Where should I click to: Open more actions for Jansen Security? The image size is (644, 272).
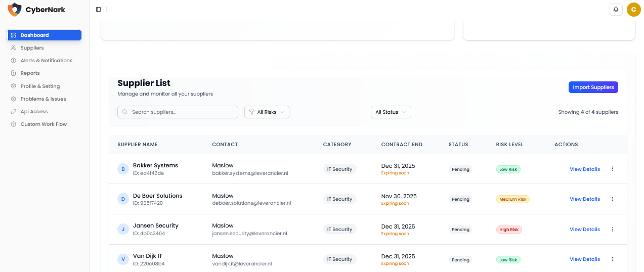point(612,230)
